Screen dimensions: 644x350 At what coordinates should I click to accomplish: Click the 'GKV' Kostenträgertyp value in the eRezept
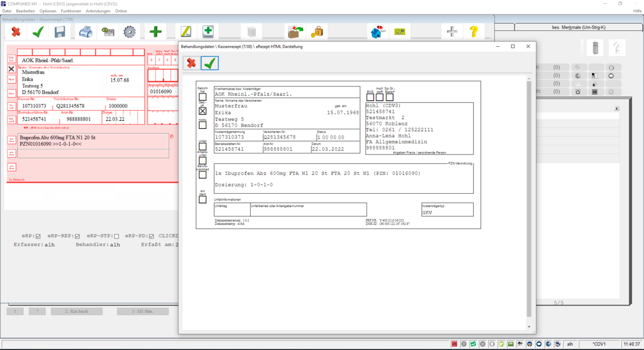(427, 213)
